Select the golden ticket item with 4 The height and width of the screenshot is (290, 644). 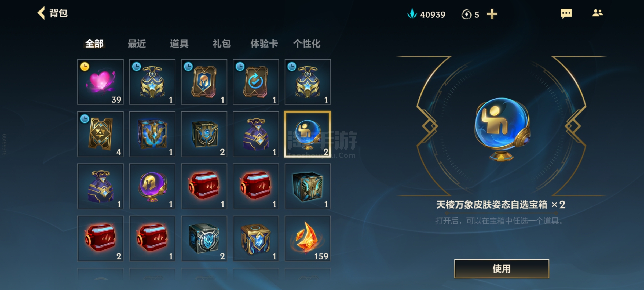click(x=100, y=134)
